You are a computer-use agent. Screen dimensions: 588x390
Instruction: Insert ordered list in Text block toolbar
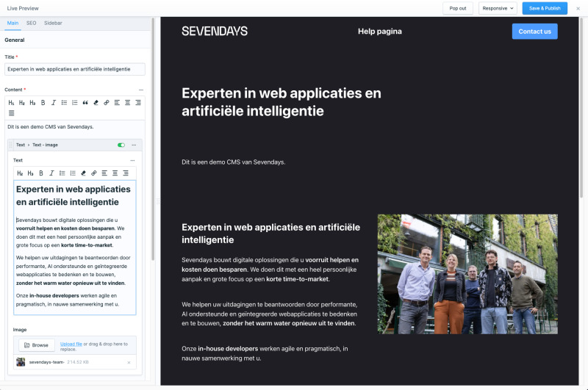[x=72, y=173]
